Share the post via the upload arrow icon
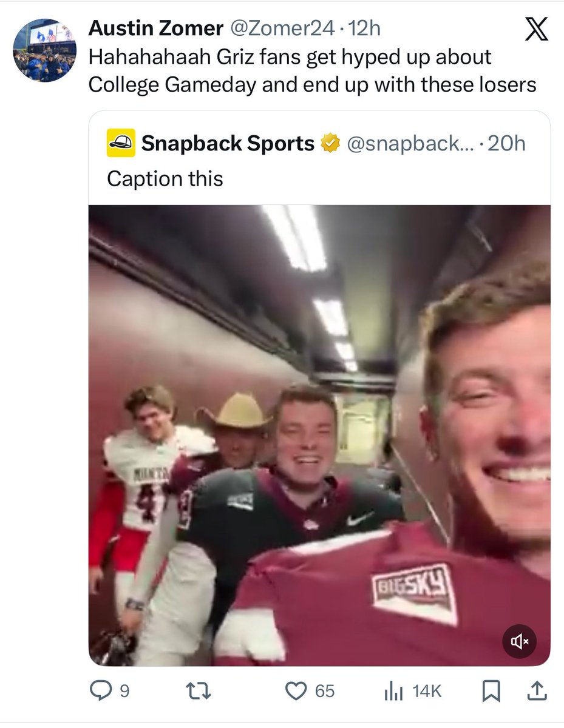 point(540,690)
